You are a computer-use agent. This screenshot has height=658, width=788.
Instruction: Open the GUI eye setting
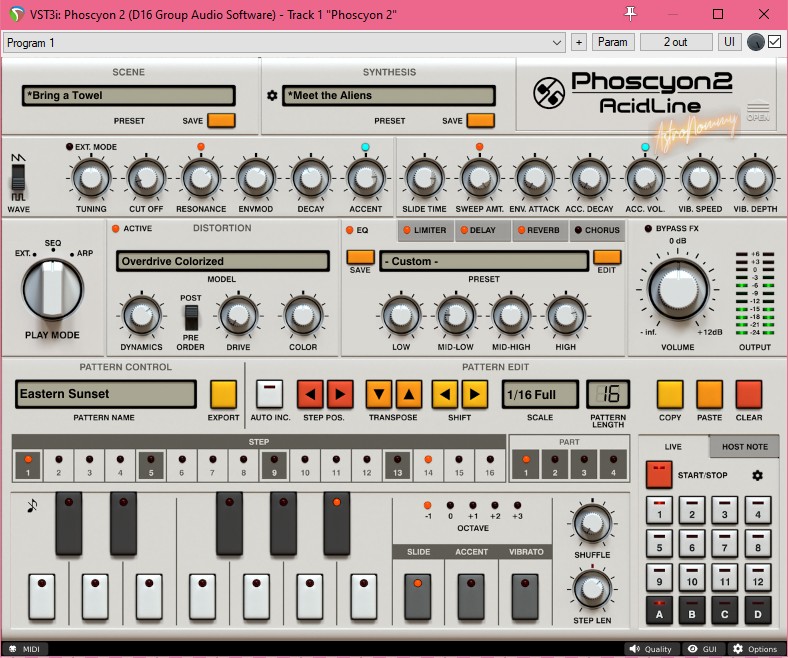tap(703, 649)
